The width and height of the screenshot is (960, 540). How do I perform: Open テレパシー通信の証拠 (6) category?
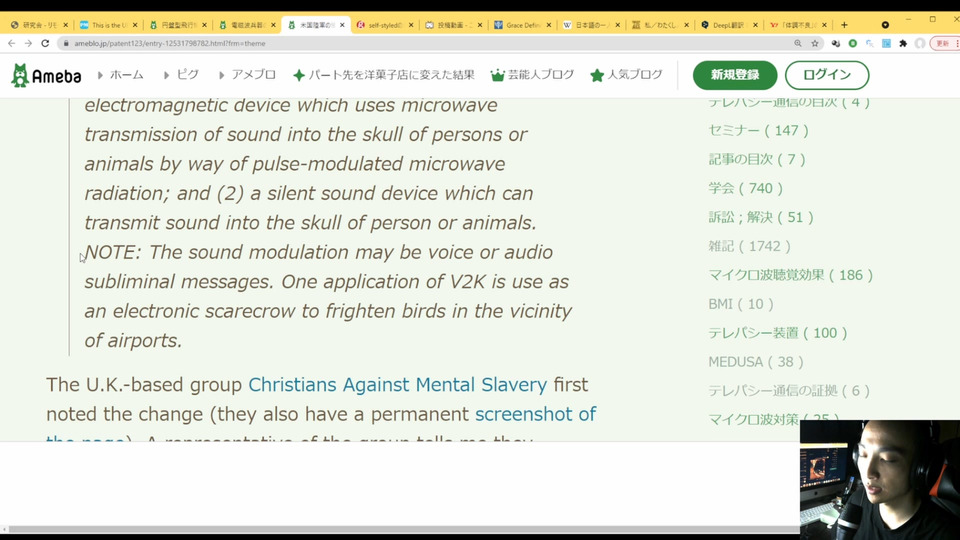click(x=789, y=391)
